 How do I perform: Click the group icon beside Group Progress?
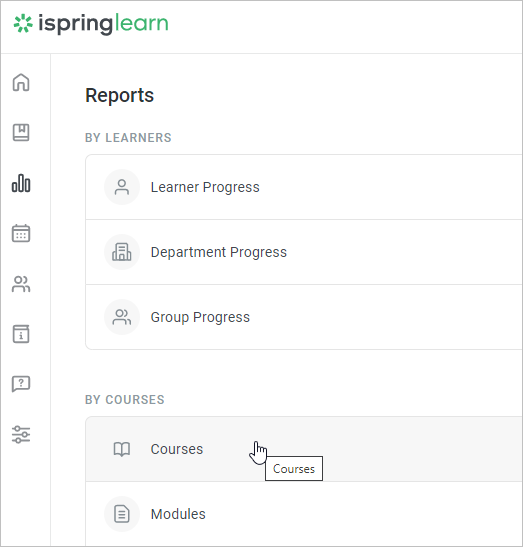(x=122, y=317)
